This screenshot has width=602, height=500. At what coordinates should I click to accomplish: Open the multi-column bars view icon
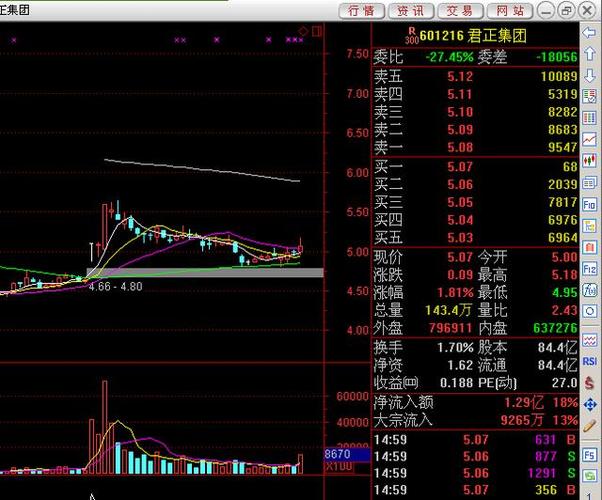(589, 118)
